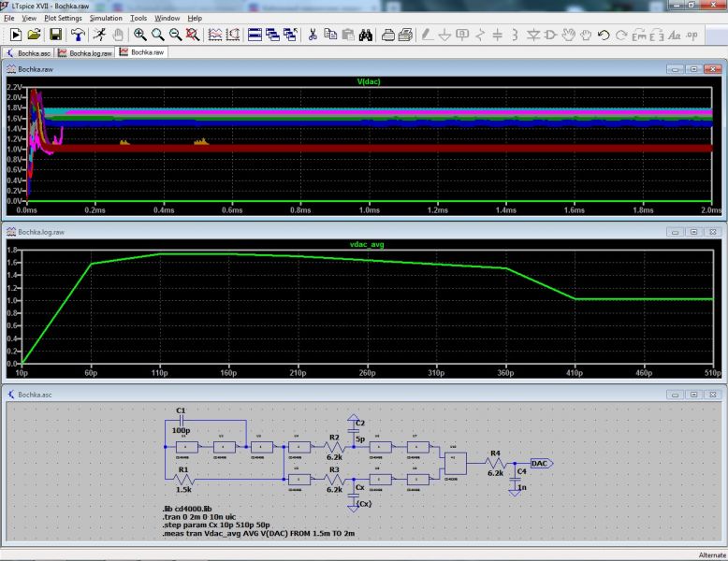Click the Find binoculars icon
Viewport: 728px width, 561px height.
coord(367,35)
